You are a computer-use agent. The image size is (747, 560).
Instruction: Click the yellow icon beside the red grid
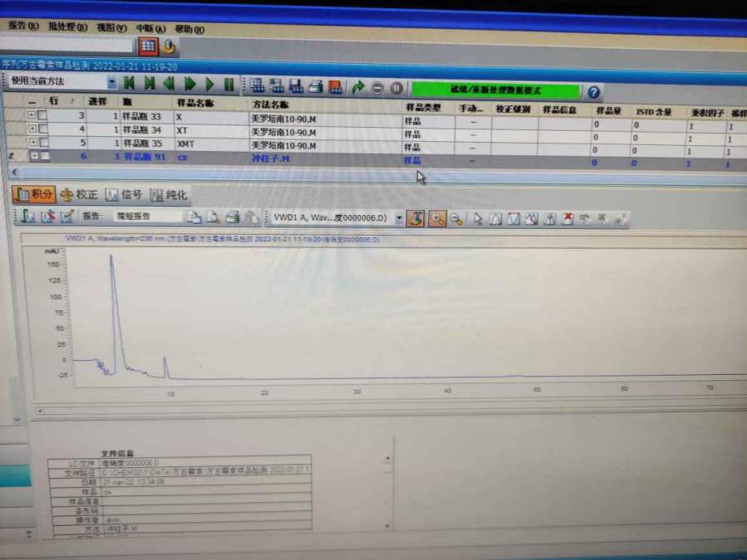coord(168,46)
